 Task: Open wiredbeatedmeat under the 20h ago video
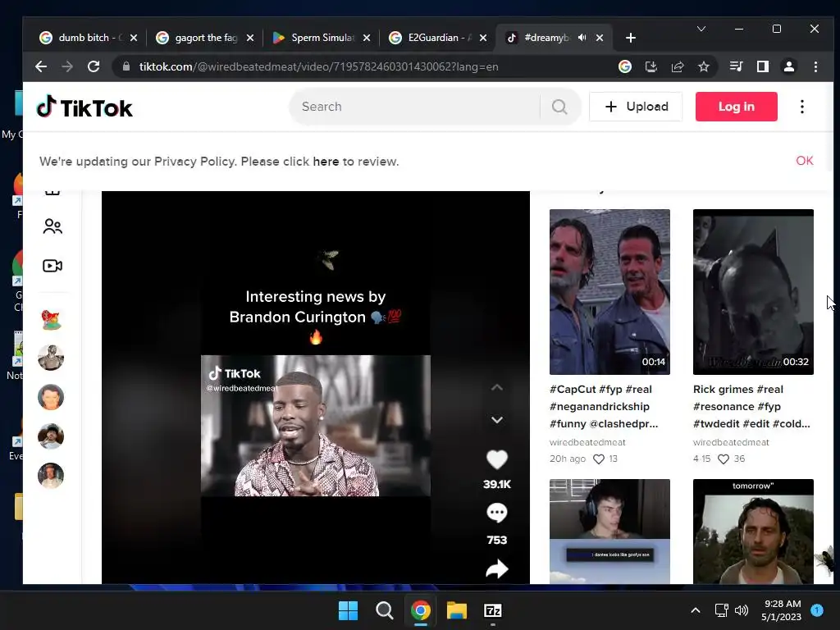coord(587,442)
